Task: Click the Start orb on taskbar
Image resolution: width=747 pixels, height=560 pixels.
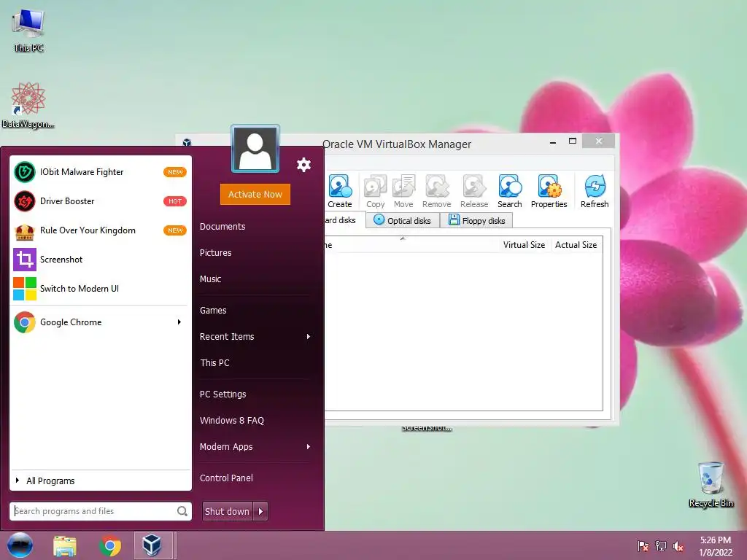Action: point(20,545)
